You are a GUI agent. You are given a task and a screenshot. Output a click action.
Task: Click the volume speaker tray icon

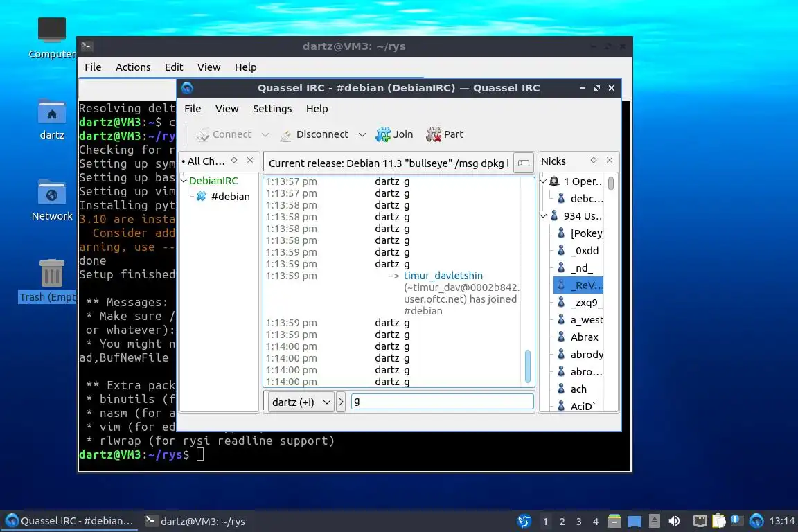click(x=674, y=521)
